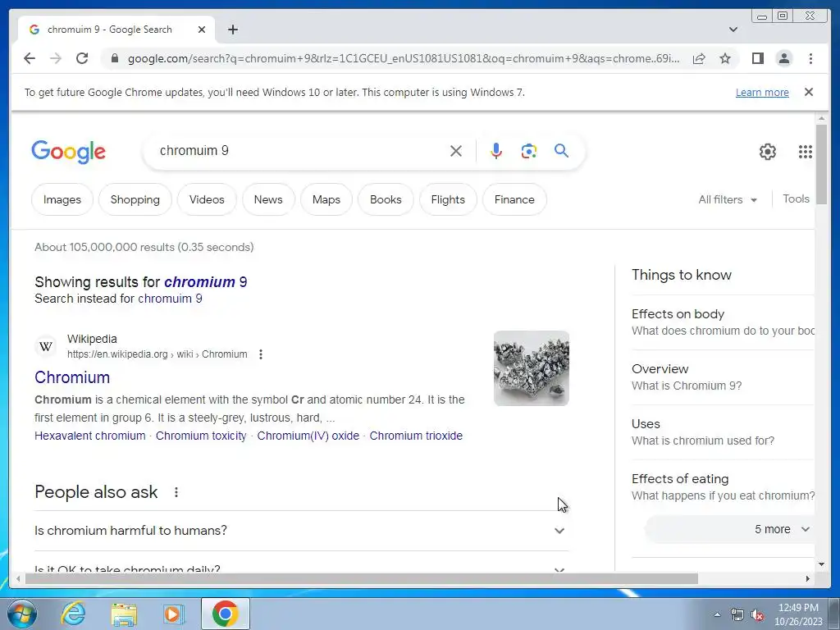The image size is (840, 630).
Task: Open Chromium toxicity sublink
Action: pyautogui.click(x=201, y=436)
